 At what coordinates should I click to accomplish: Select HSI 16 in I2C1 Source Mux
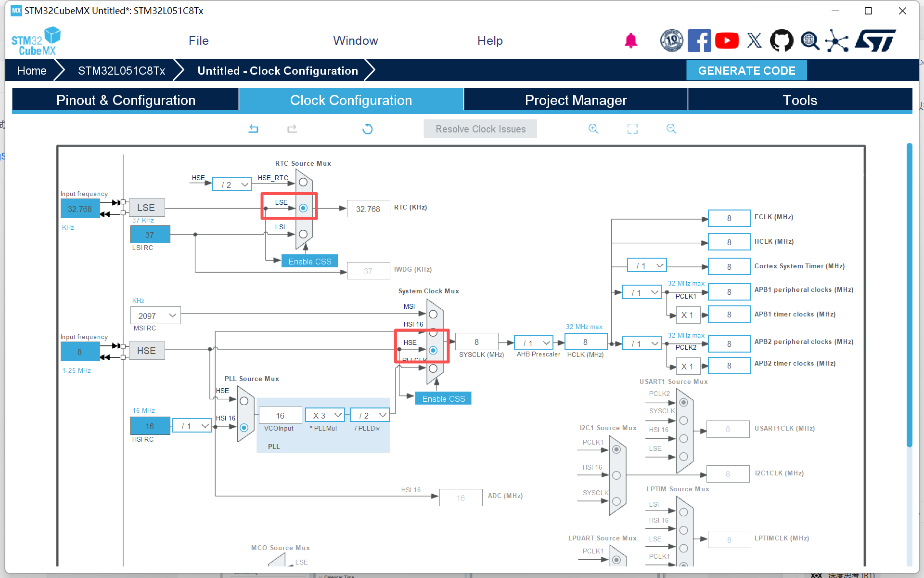coord(616,475)
